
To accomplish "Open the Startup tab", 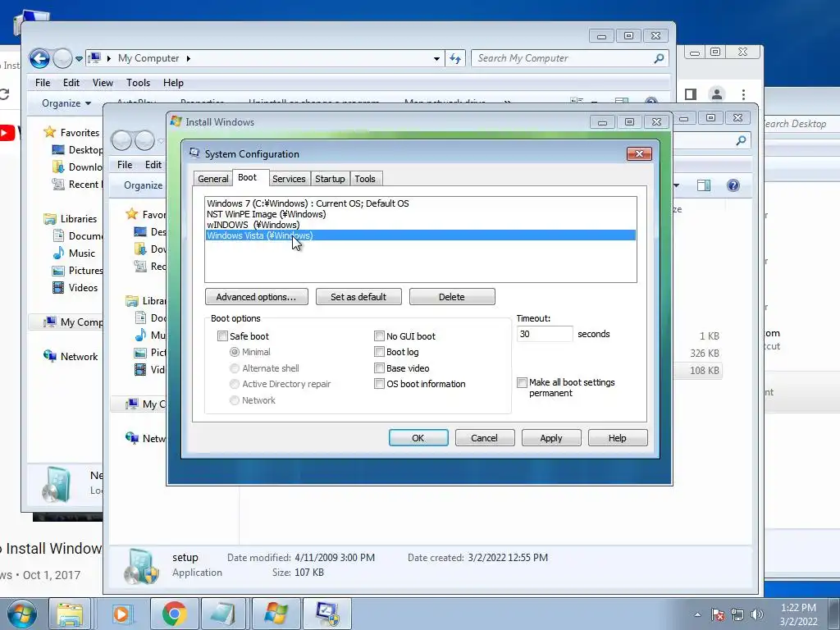I will tap(330, 179).
